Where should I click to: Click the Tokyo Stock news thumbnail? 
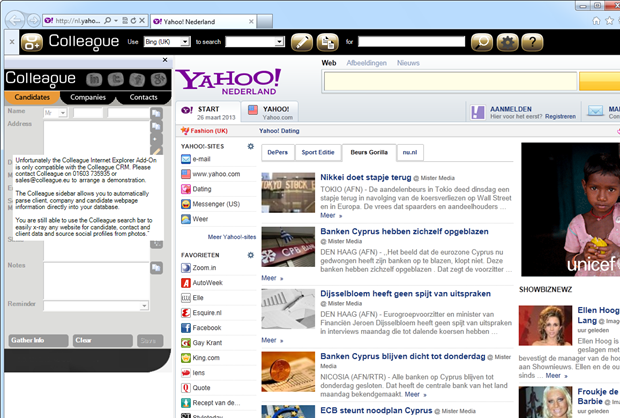(x=288, y=193)
